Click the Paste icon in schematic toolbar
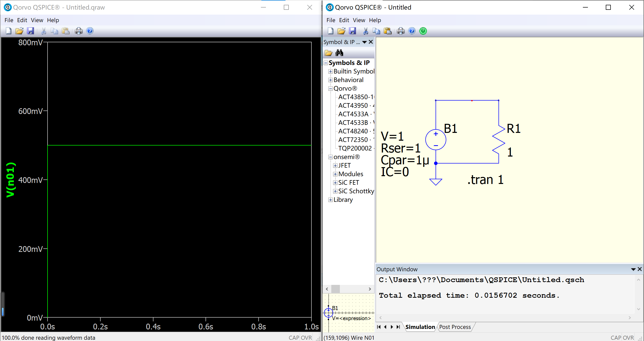 tap(387, 31)
